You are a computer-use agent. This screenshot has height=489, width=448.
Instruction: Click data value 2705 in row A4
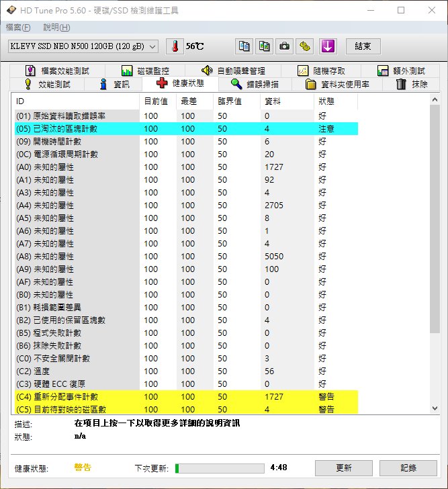click(274, 206)
